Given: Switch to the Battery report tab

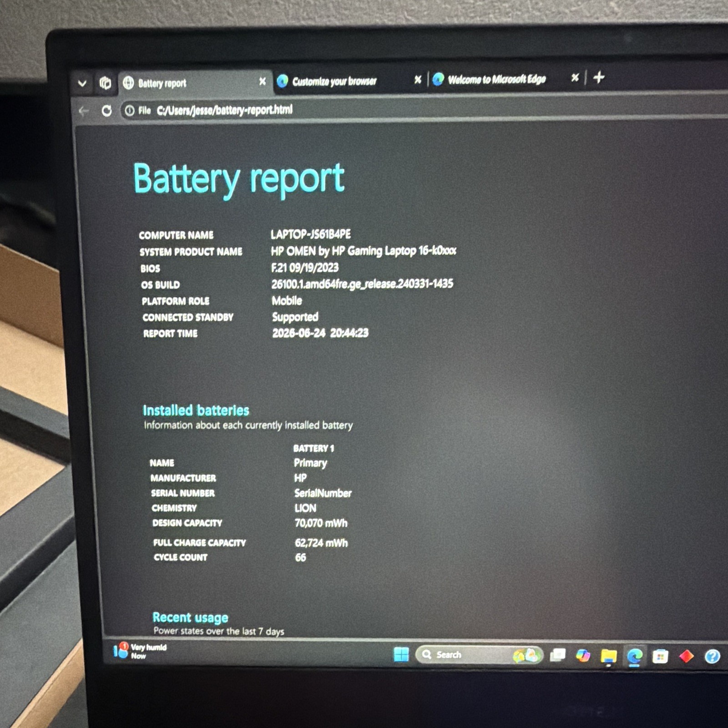Looking at the screenshot, I should click(195, 83).
